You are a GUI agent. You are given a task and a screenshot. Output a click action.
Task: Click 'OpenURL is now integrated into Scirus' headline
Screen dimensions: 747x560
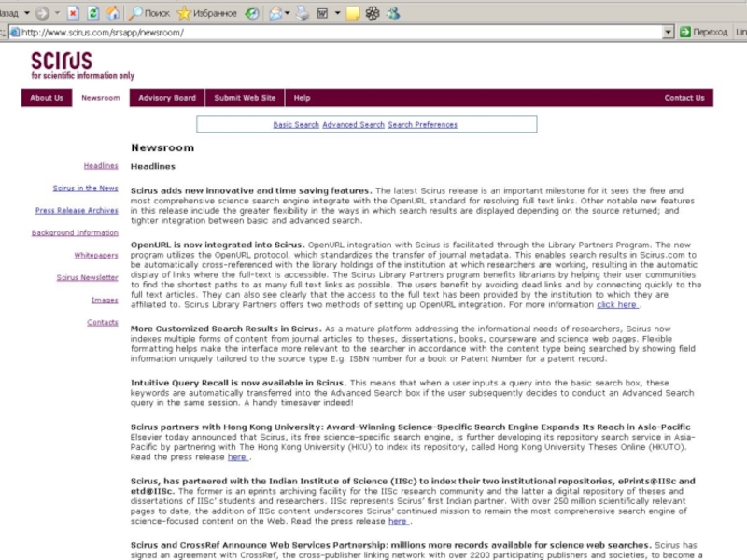(x=217, y=245)
